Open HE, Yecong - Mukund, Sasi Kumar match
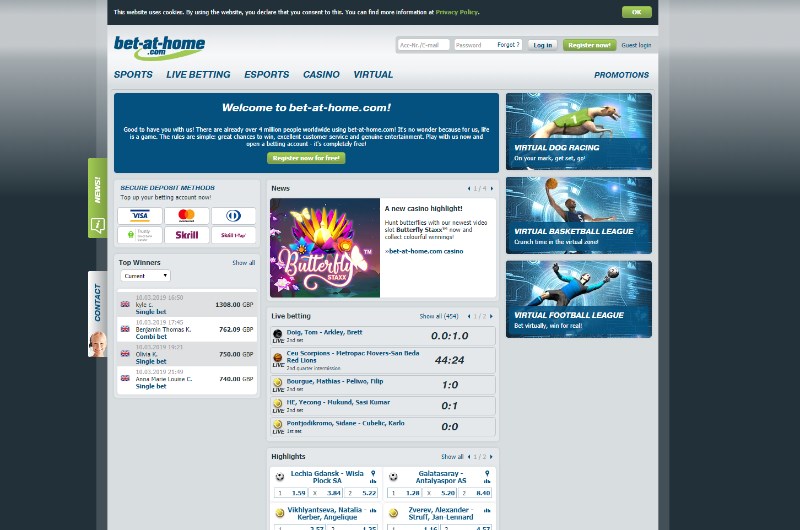Image resolution: width=800 pixels, height=530 pixels. pyautogui.click(x=383, y=406)
